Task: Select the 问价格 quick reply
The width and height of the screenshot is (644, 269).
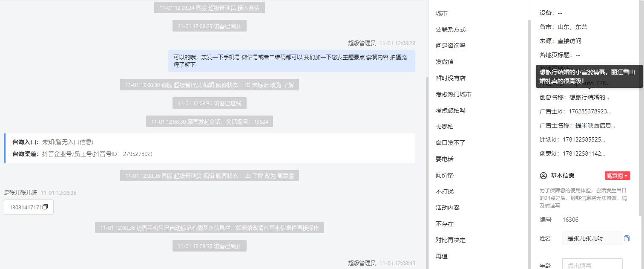Action: click(445, 175)
